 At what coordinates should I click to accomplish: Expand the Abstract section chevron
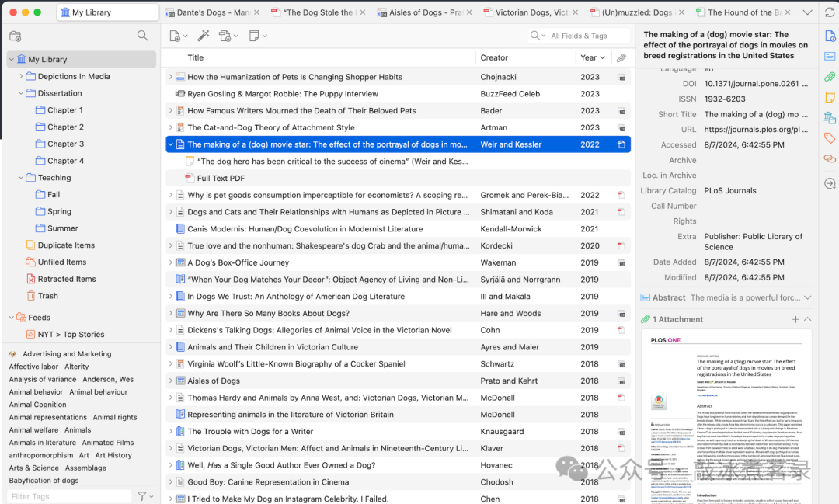tap(807, 297)
